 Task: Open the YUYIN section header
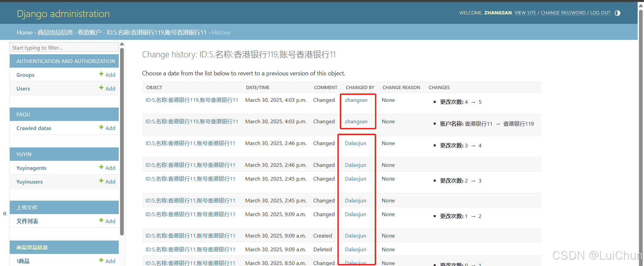tap(24, 154)
